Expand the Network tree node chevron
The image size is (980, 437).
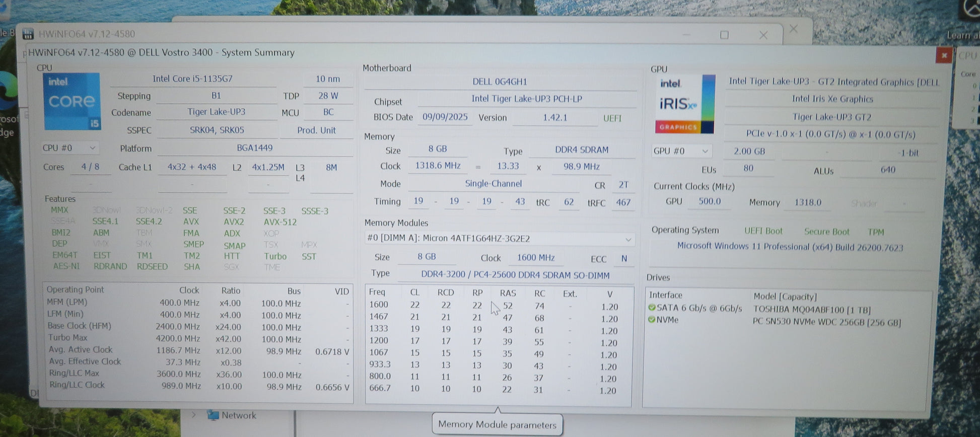point(193,415)
